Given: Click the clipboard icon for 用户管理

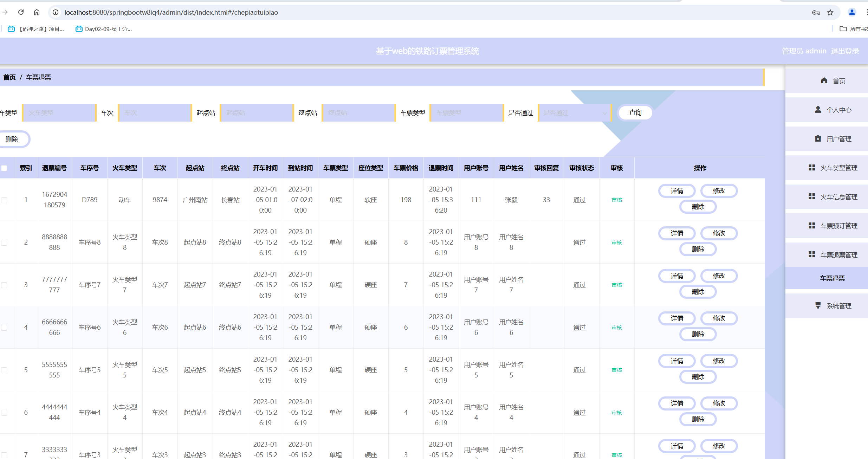Looking at the screenshot, I should [x=818, y=138].
